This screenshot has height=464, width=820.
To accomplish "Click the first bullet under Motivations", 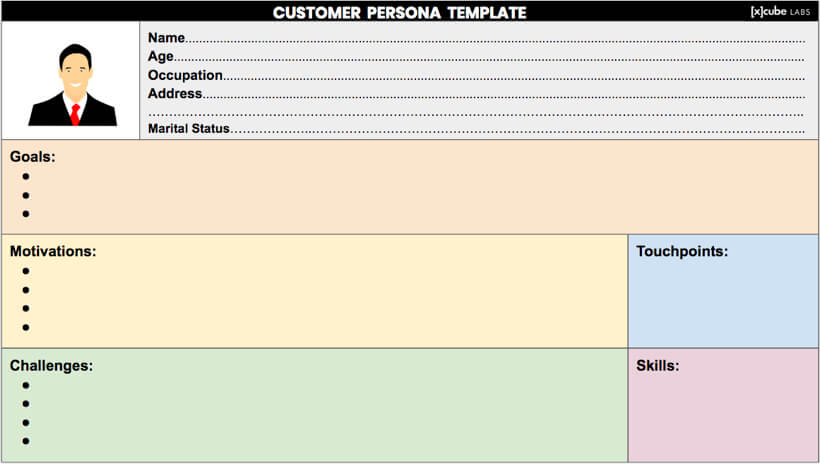I will pos(26,271).
